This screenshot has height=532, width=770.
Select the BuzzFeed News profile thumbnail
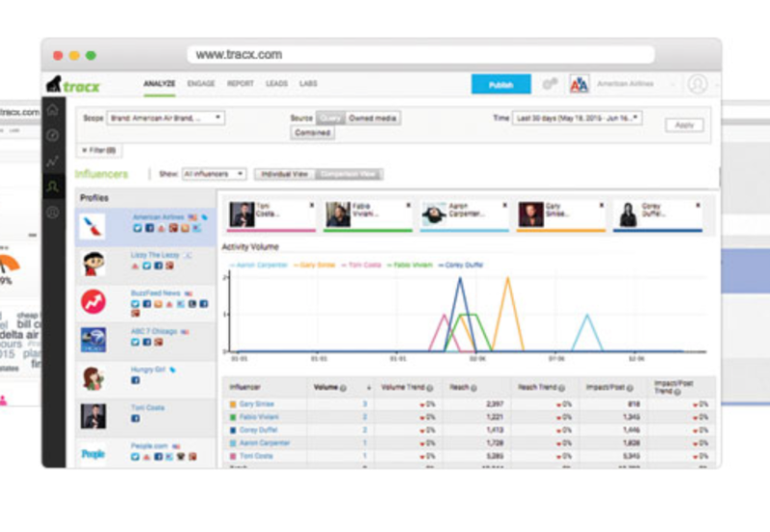(x=93, y=302)
